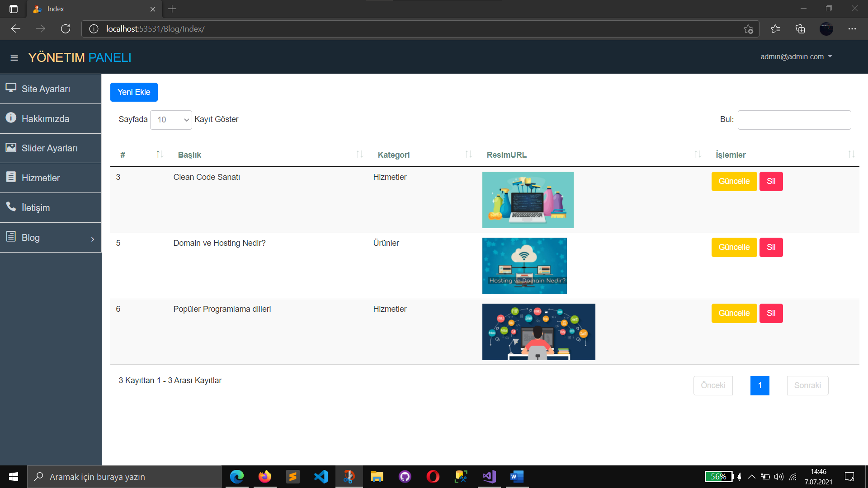Open browser Collections icon
Screen dimensions: 868x488
800,29
